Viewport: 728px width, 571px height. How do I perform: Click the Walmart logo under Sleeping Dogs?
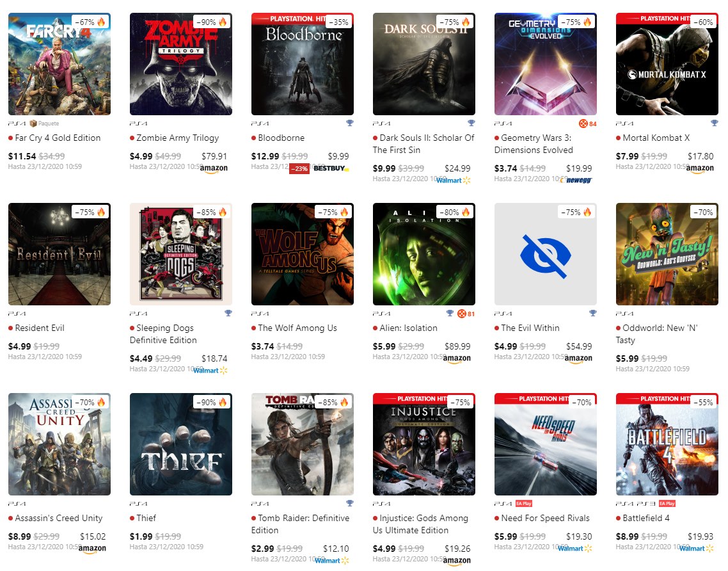point(210,370)
